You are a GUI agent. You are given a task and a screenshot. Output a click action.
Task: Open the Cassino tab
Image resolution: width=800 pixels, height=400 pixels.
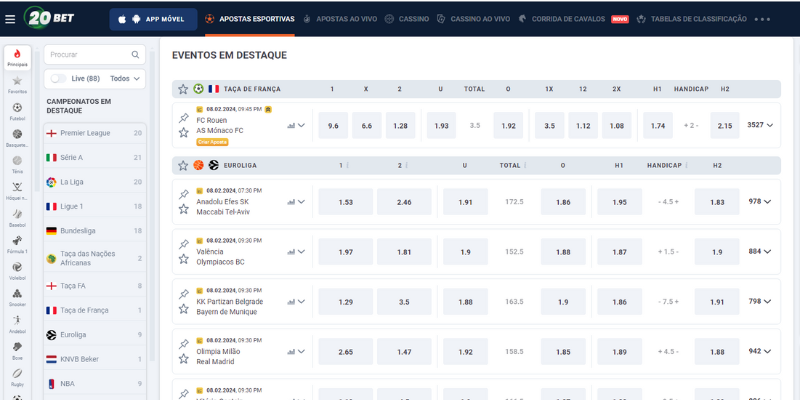tap(407, 19)
